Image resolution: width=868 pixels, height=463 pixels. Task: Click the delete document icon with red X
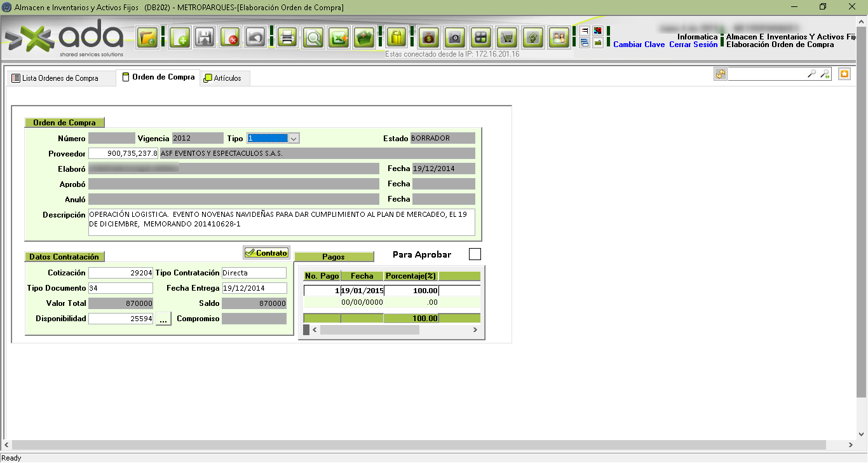click(x=229, y=38)
